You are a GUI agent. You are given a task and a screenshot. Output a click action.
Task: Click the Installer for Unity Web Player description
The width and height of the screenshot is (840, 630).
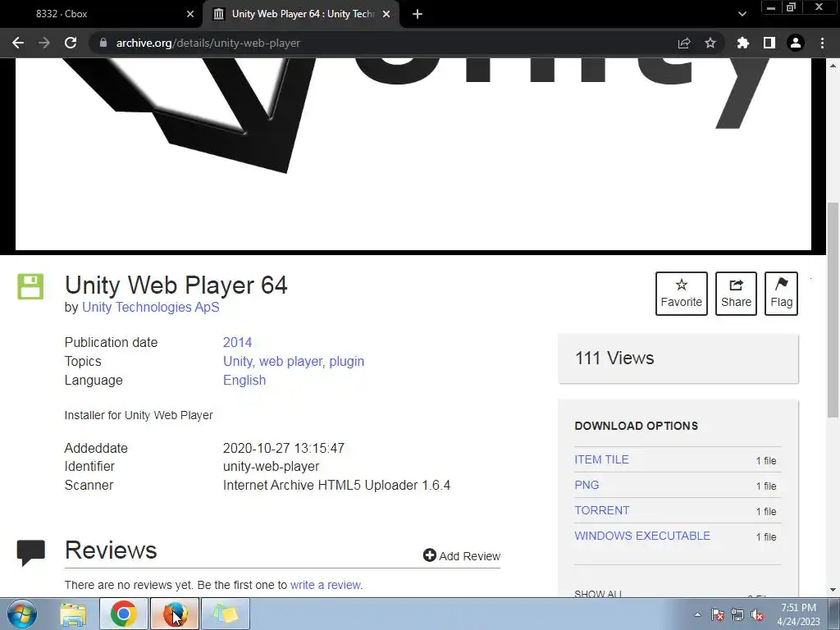click(x=139, y=415)
